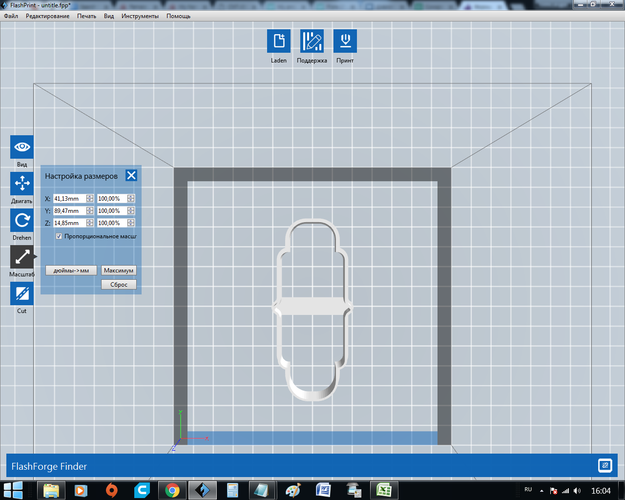Show hidden tray icons arrow
625x500 pixels.
542,490
